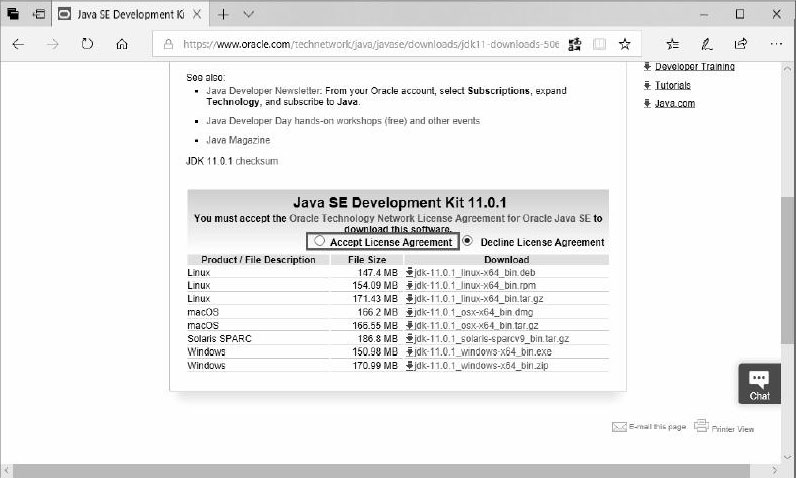Click the envelope icon for emailing page
796x478 pixels.
(x=619, y=427)
